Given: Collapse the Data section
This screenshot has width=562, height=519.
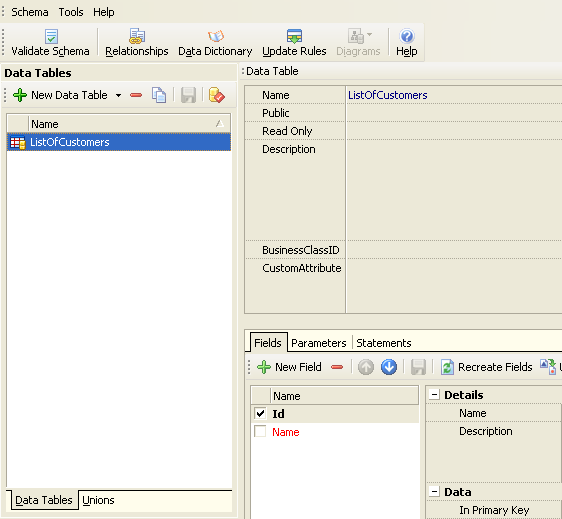Looking at the screenshot, I should point(434,491).
